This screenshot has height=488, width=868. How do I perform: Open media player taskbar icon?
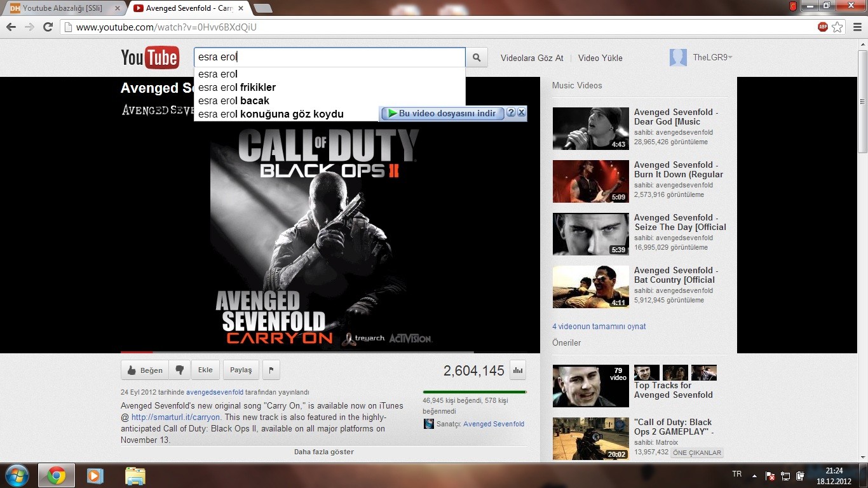point(95,475)
